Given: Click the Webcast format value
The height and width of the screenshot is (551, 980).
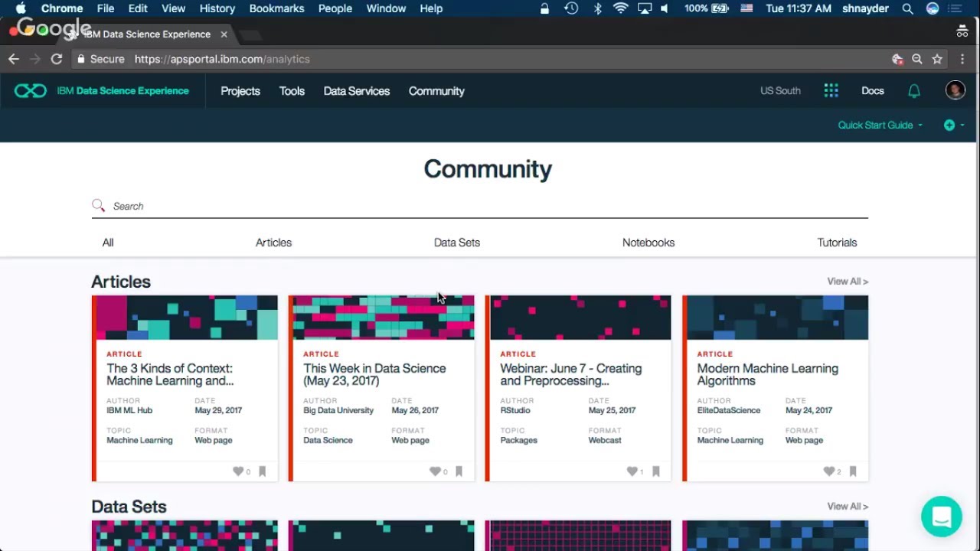Looking at the screenshot, I should tap(605, 440).
